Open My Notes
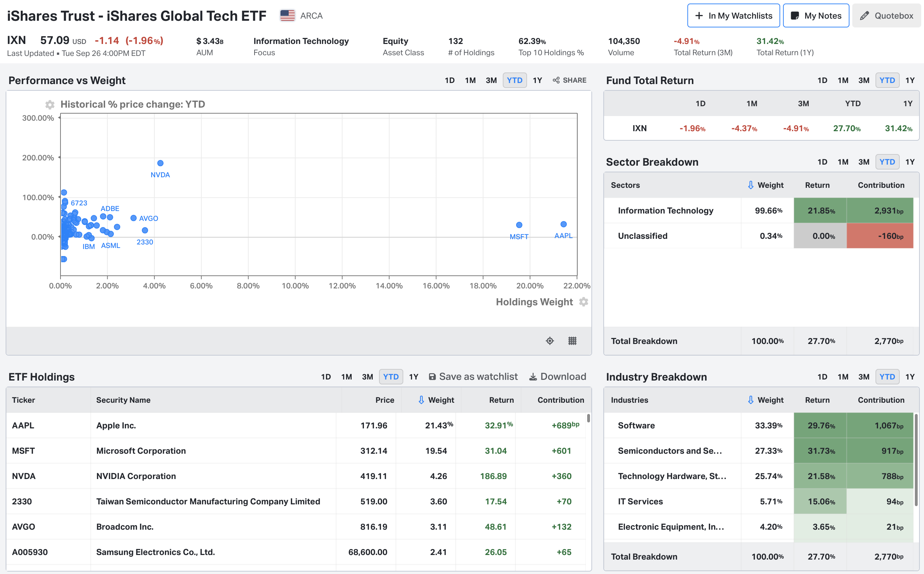 (x=816, y=15)
